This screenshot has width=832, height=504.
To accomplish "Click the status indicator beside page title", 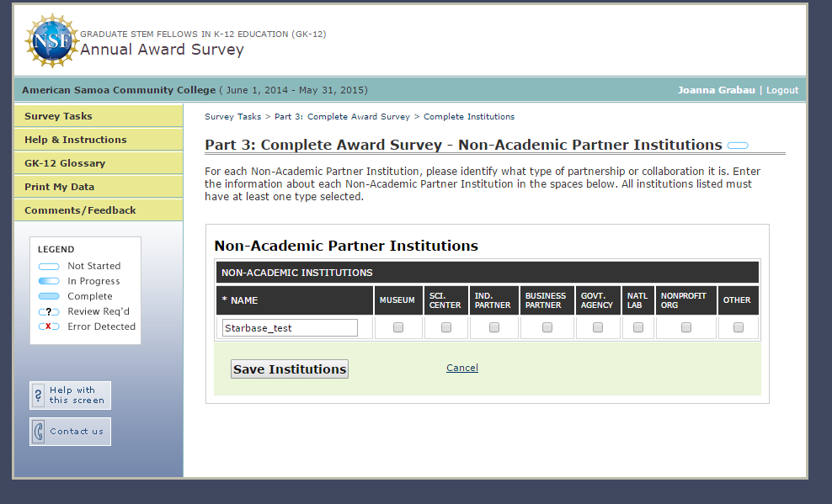I will click(x=738, y=146).
